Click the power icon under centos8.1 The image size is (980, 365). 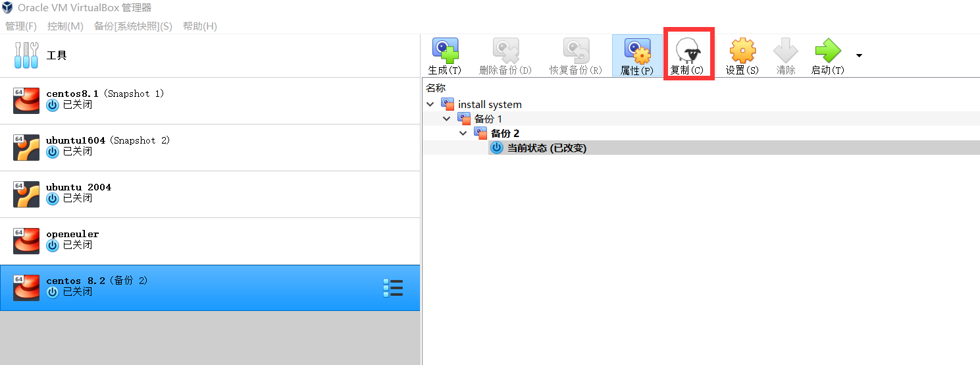tap(53, 105)
